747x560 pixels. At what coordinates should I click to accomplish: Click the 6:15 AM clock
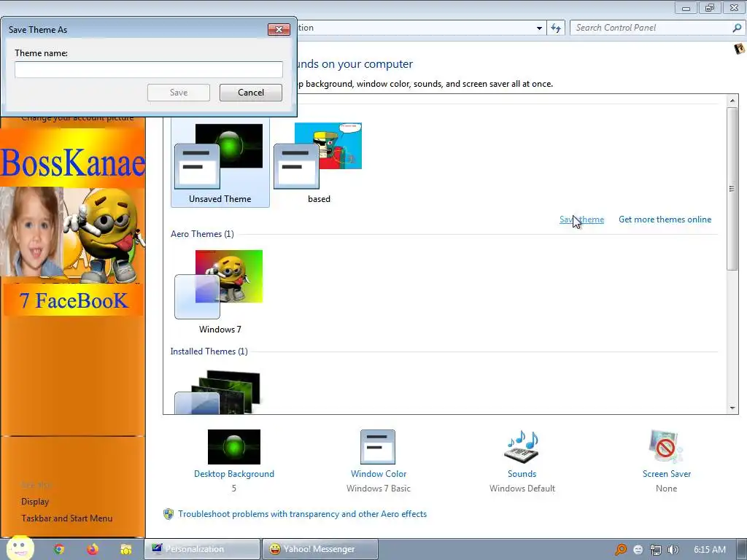[x=709, y=550]
